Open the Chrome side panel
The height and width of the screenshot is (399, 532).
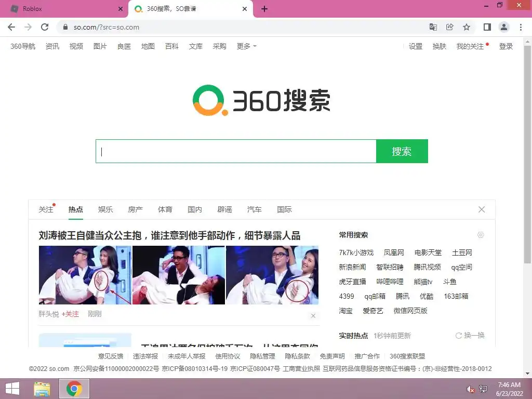click(487, 27)
